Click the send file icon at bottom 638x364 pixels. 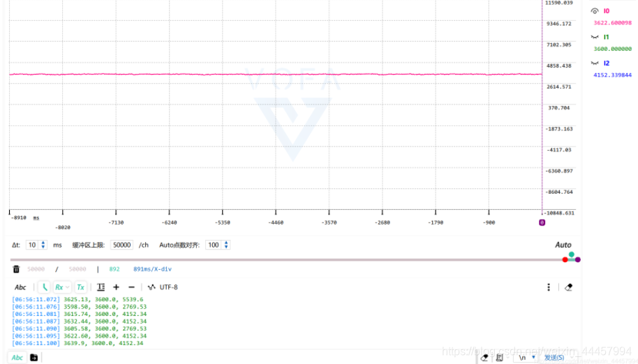[x=34, y=358]
